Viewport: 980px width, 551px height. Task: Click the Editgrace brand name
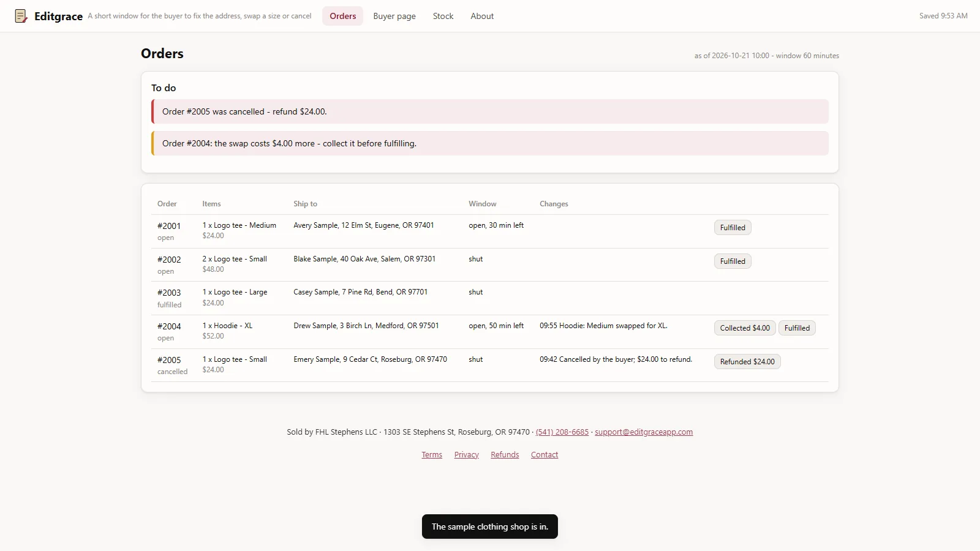[x=58, y=17]
